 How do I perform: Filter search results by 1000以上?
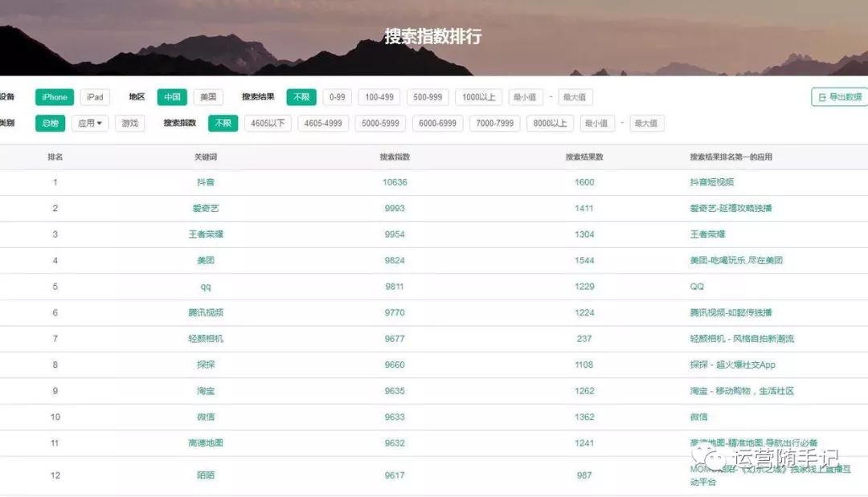(478, 97)
